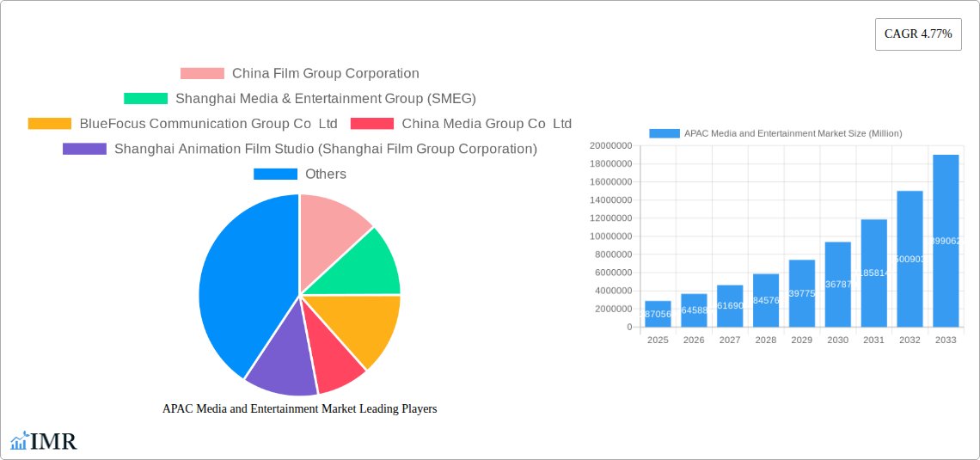Click the 2000000 y-axis label

coord(612,309)
